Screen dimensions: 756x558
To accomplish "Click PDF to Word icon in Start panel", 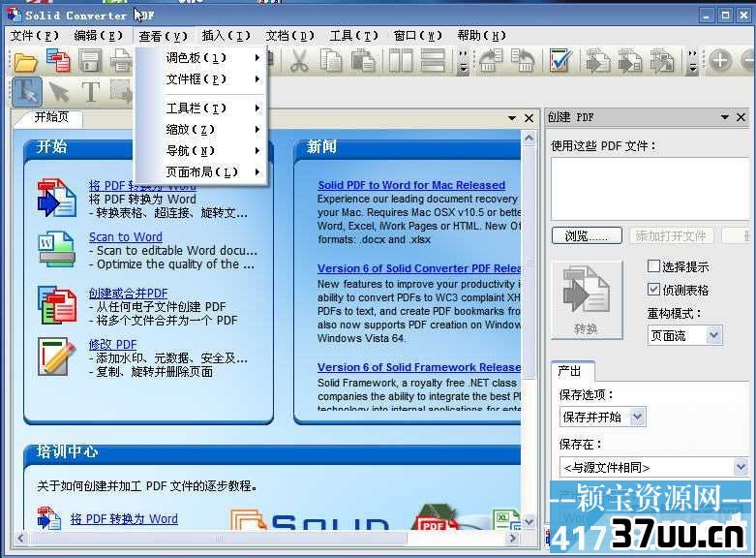I will 56,198.
